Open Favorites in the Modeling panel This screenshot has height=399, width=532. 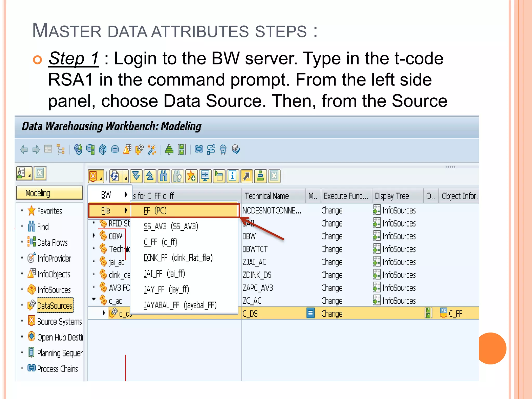49,211
